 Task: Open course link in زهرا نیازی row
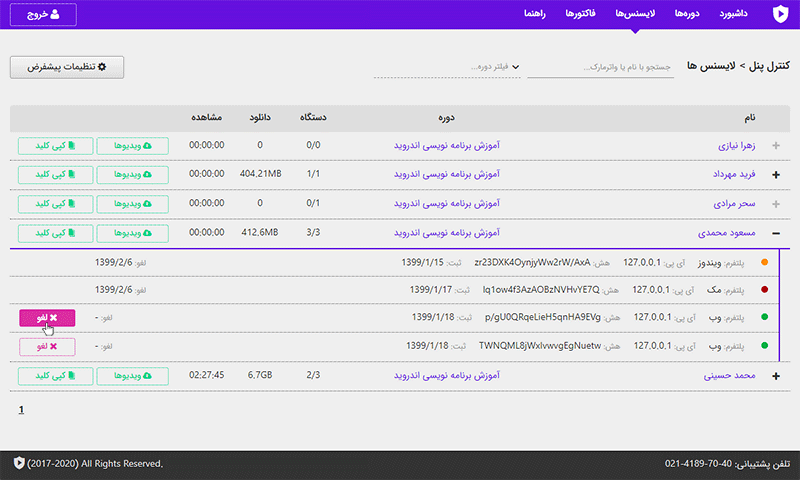click(x=446, y=145)
